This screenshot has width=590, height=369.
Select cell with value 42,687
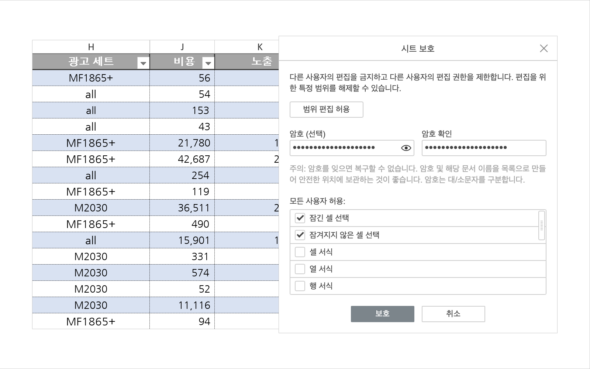[182, 159]
